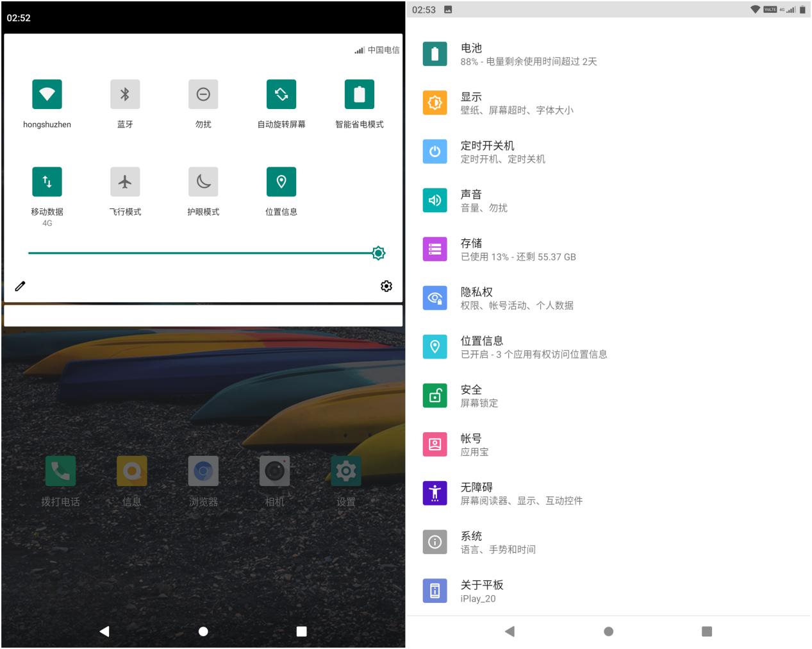The width and height of the screenshot is (812, 649).
Task: Adjust the screen brightness slider
Action: [203, 253]
